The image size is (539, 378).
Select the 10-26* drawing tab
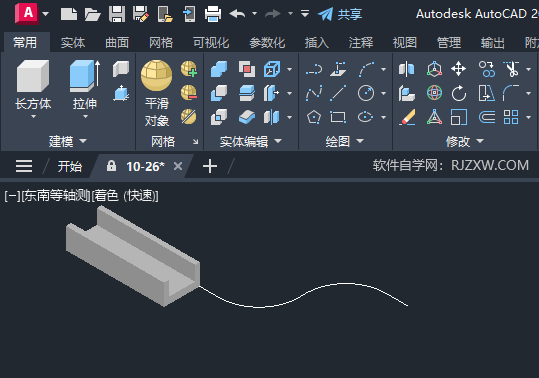click(145, 166)
